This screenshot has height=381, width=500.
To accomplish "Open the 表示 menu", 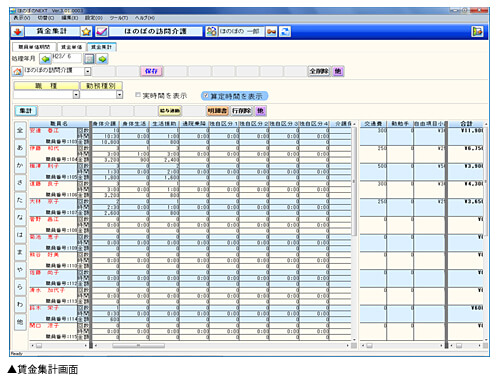I will tap(22, 18).
